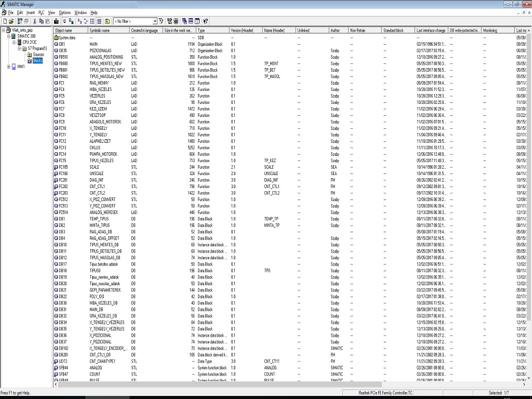The width and height of the screenshot is (532, 399).
Task: Switch to Online view in toolbar
Action: point(71,21)
